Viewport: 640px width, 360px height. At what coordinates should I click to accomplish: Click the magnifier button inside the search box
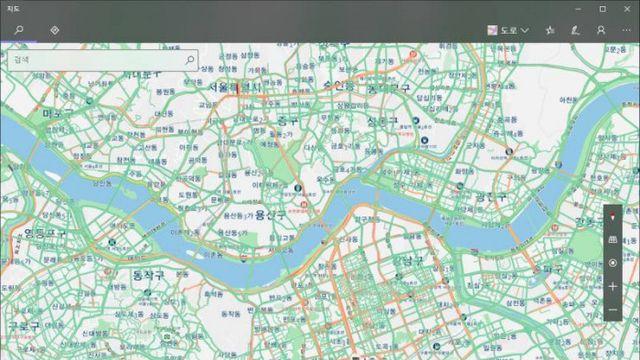tap(190, 60)
